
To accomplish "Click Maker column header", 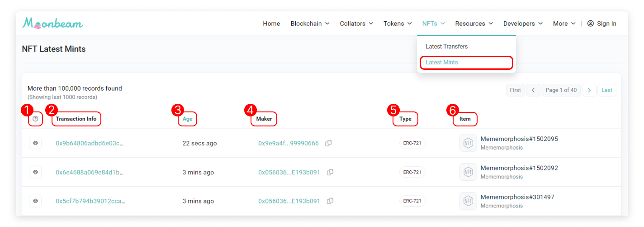I will (264, 119).
